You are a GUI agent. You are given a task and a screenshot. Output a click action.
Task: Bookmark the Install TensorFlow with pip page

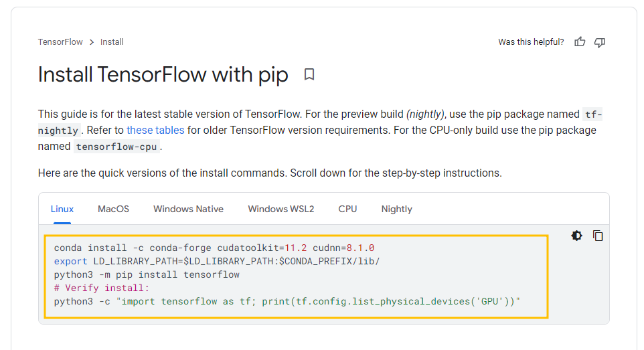(x=309, y=74)
